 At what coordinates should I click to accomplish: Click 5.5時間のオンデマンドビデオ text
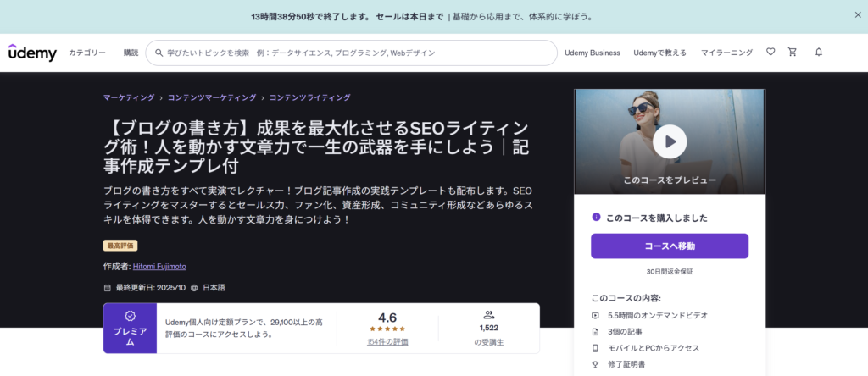click(x=658, y=315)
